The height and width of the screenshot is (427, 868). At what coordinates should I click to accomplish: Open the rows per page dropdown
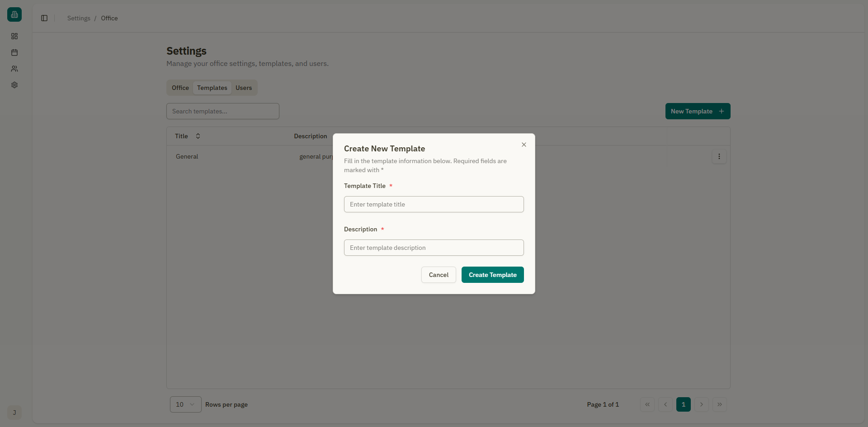pyautogui.click(x=185, y=404)
